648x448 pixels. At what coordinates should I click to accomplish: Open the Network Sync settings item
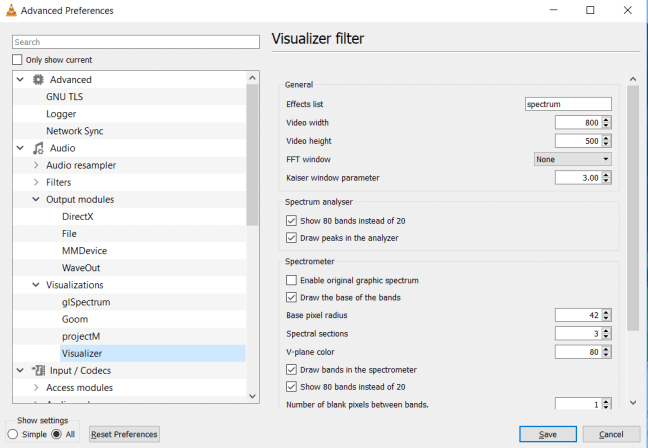click(74, 131)
